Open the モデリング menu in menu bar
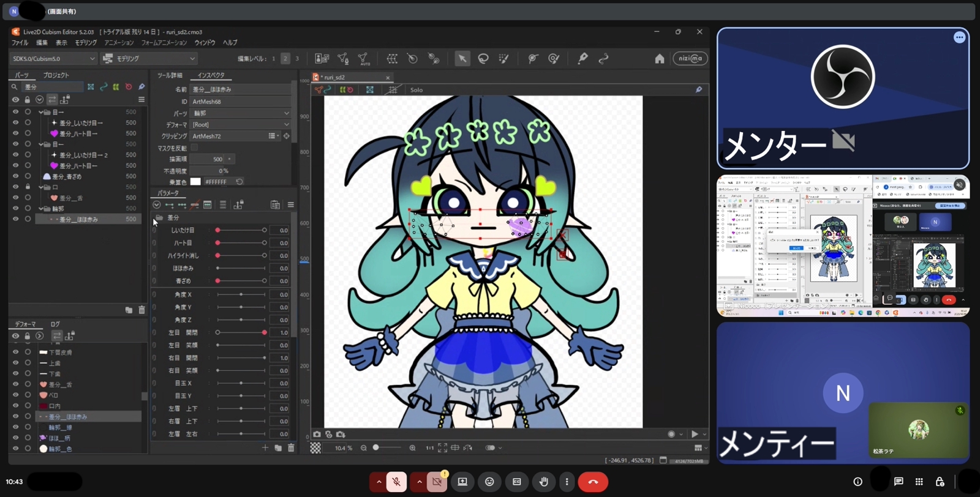 86,43
